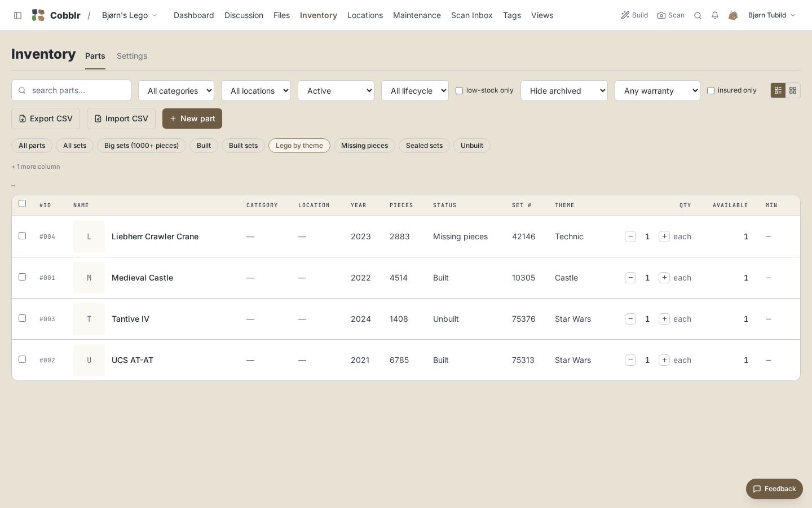Open the Maintenance nav item
This screenshot has height=508, width=812.
click(x=417, y=15)
